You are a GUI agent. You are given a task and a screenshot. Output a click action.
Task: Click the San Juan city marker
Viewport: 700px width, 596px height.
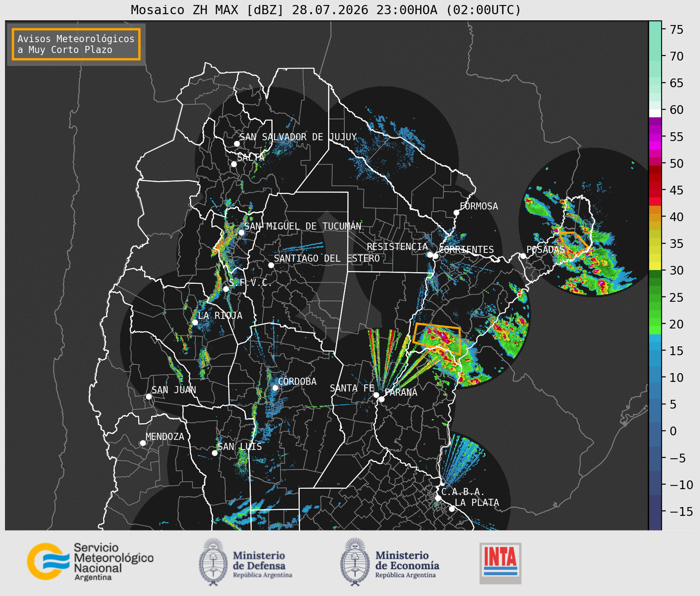click(x=149, y=396)
